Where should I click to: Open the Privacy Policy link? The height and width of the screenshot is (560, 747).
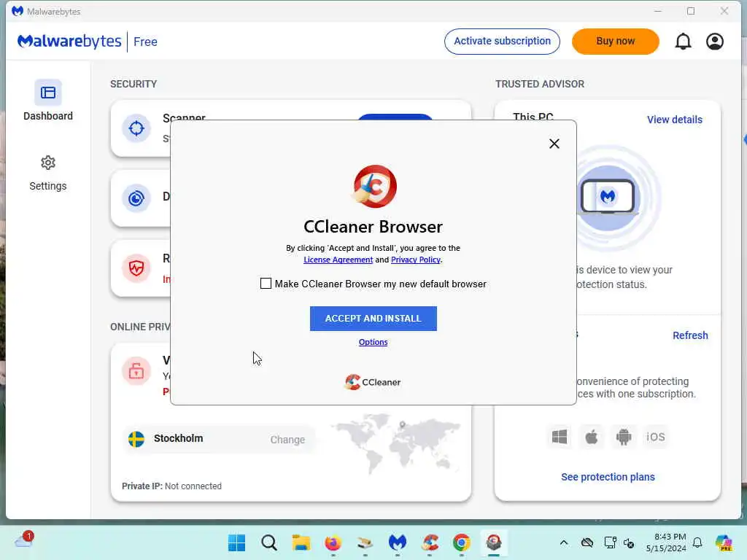[x=415, y=260]
